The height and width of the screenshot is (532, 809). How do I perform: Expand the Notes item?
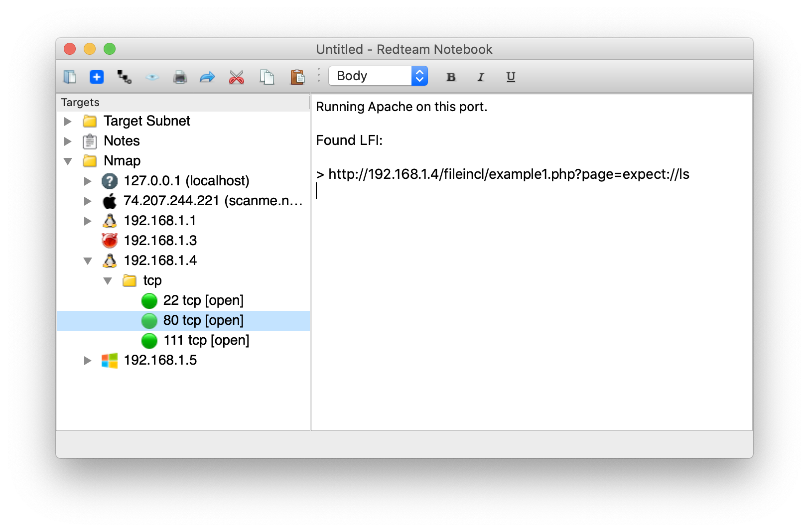[x=68, y=141]
